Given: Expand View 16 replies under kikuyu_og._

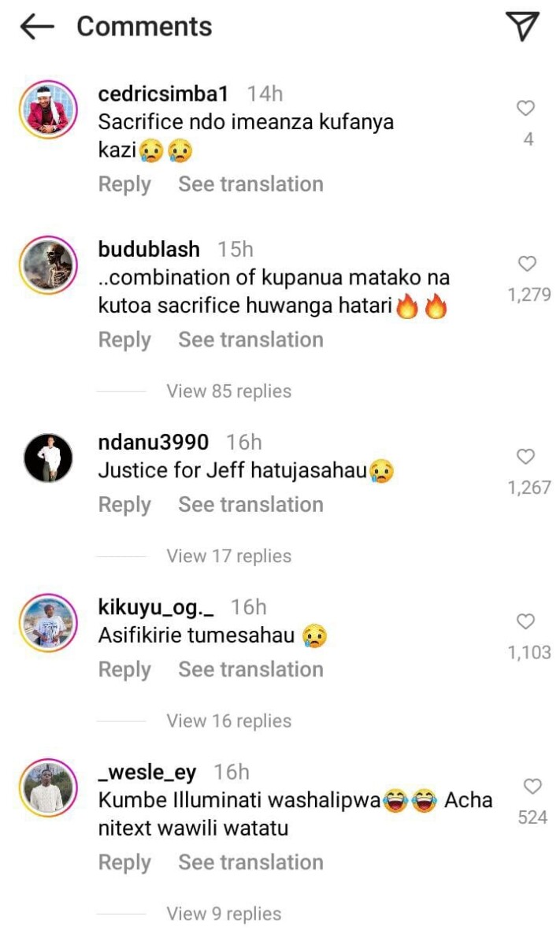Looking at the screenshot, I should 228,721.
